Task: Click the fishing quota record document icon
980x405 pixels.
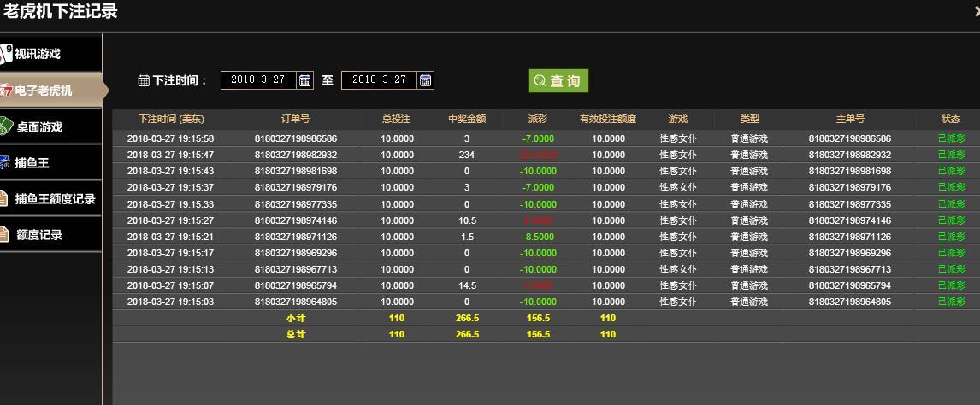Action: pos(6,198)
